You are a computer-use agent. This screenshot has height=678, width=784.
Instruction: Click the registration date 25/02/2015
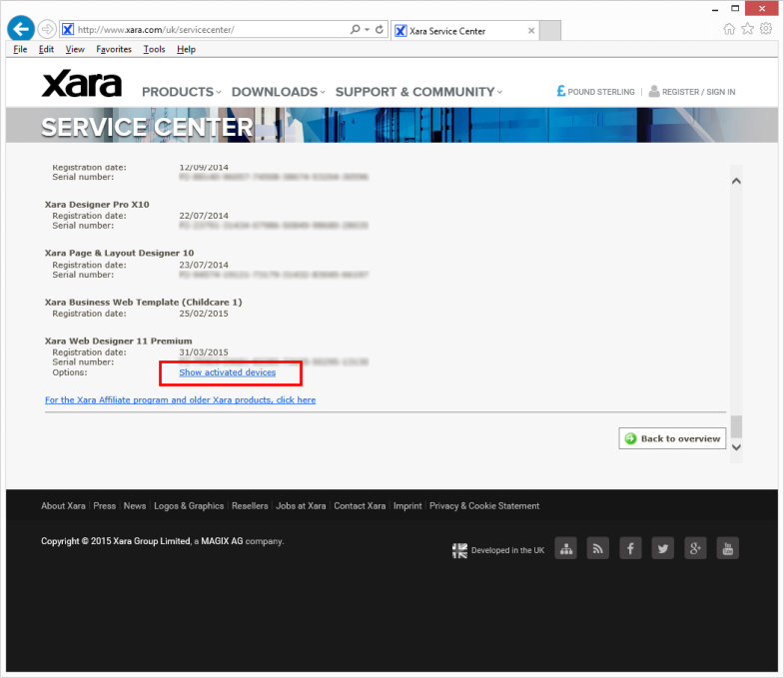[x=204, y=314]
